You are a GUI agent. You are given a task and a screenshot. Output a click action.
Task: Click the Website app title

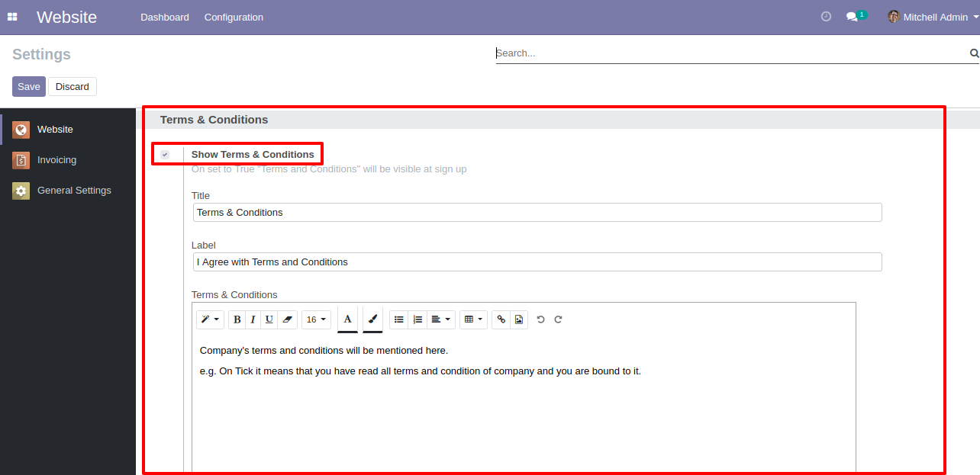tap(66, 17)
